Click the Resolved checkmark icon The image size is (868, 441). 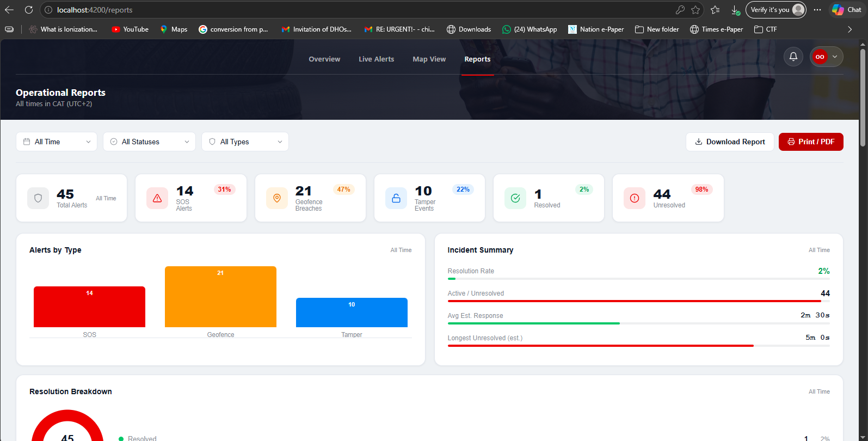pyautogui.click(x=515, y=198)
